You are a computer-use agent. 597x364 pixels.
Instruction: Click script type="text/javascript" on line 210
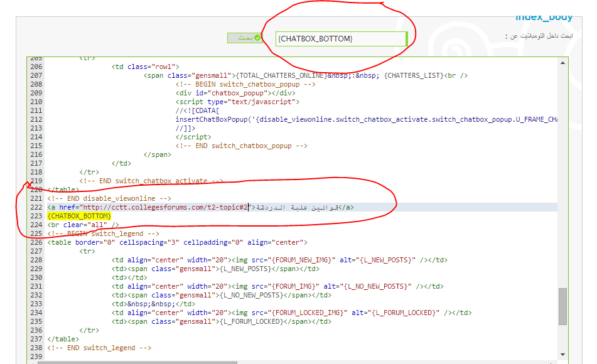tap(237, 102)
